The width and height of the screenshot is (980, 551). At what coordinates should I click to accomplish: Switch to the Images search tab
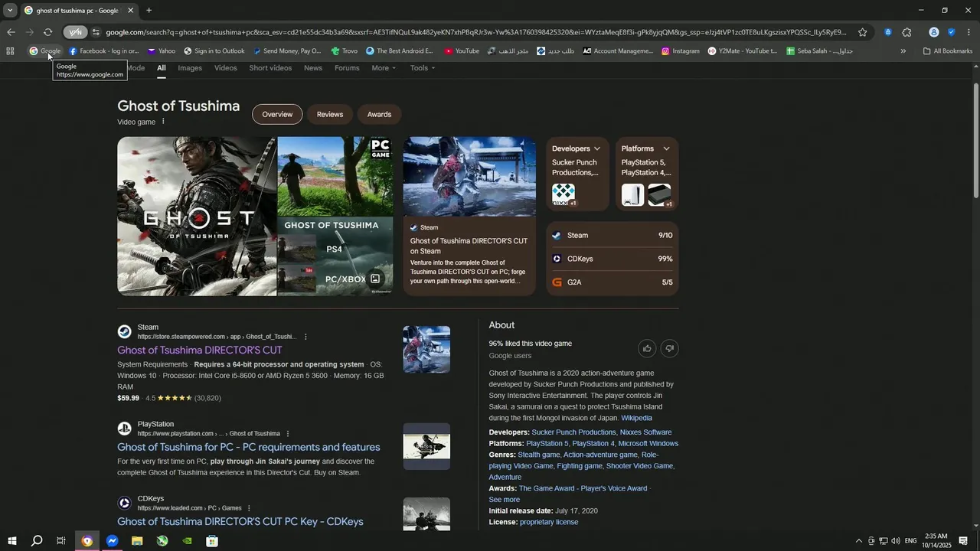point(190,68)
